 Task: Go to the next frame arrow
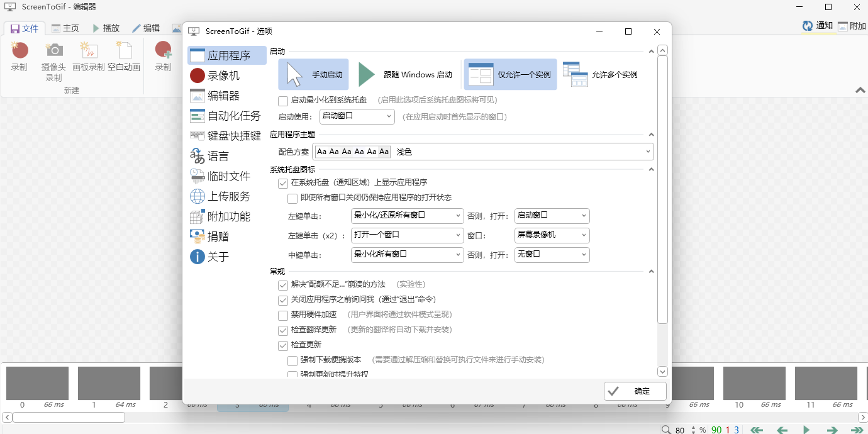(832, 430)
